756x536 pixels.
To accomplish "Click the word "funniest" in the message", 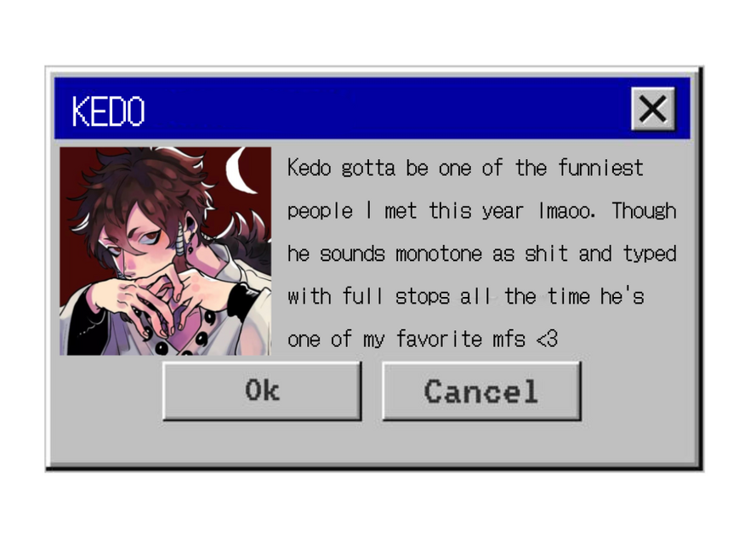I will pyautogui.click(x=600, y=168).
